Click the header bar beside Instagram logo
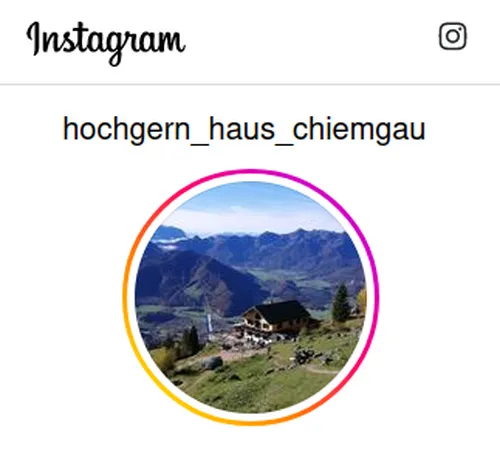Viewport: 500px width, 457px height. [x=310, y=42]
